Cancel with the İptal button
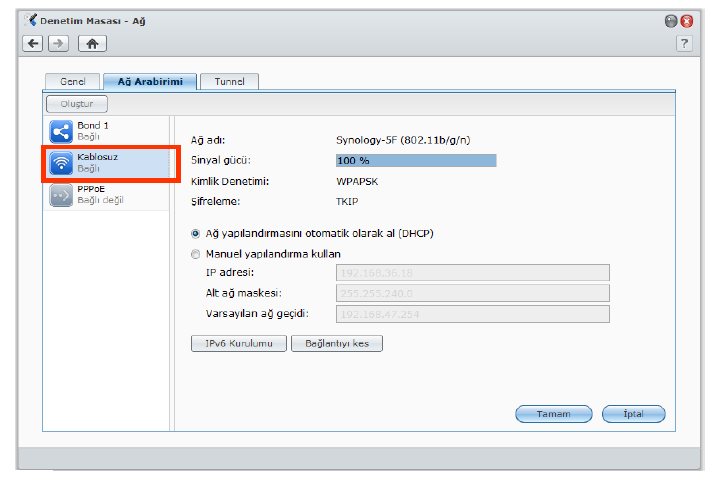 (x=634, y=414)
